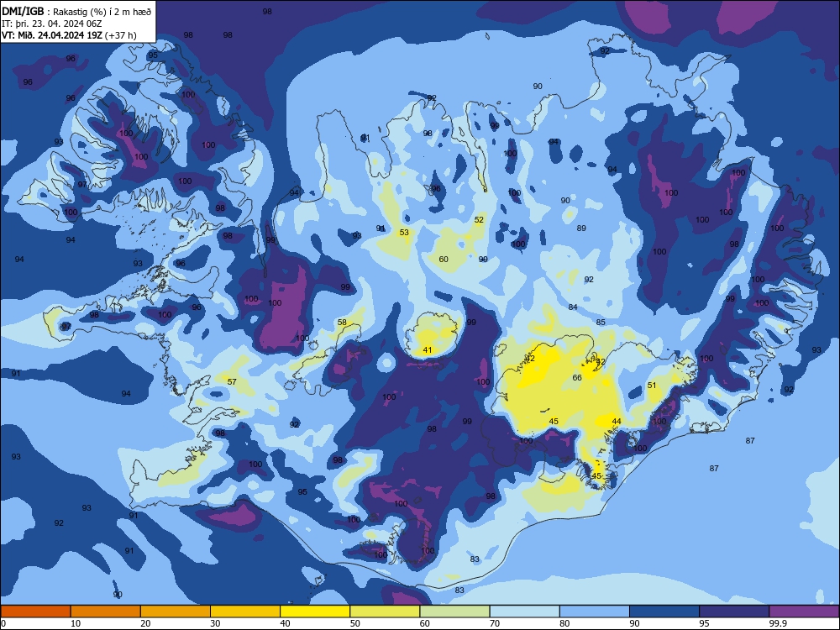Click the 'VT: Mið. 24.04.2024 19Z (+37 h)' line
Image resolution: width=840 pixels, height=630 pixels.
tap(69, 35)
